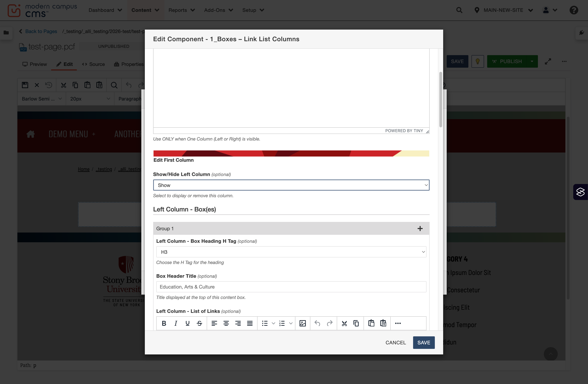Image resolution: width=588 pixels, height=384 pixels.
Task: Add a new group with plus icon
Action: (x=420, y=229)
